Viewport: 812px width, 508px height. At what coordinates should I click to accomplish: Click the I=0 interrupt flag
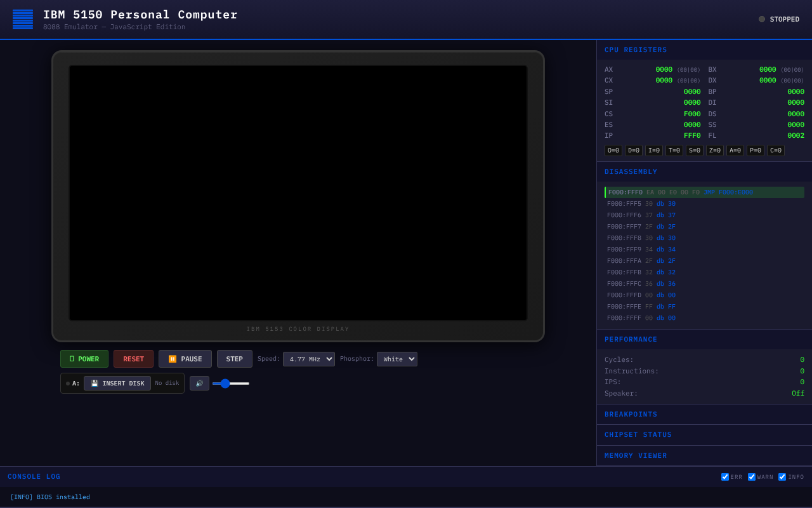pyautogui.click(x=654, y=150)
